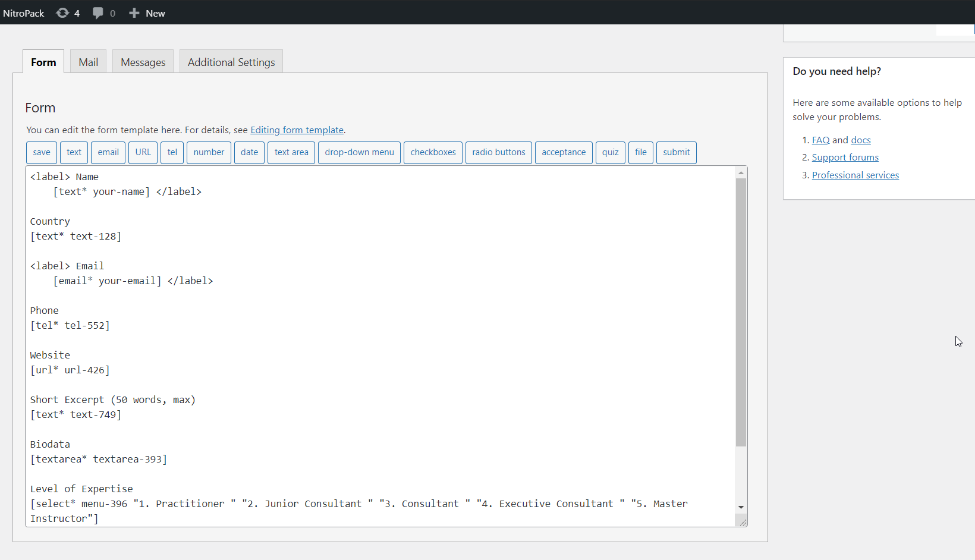Click the save button
Image resolution: width=975 pixels, height=560 pixels.
[x=42, y=152]
